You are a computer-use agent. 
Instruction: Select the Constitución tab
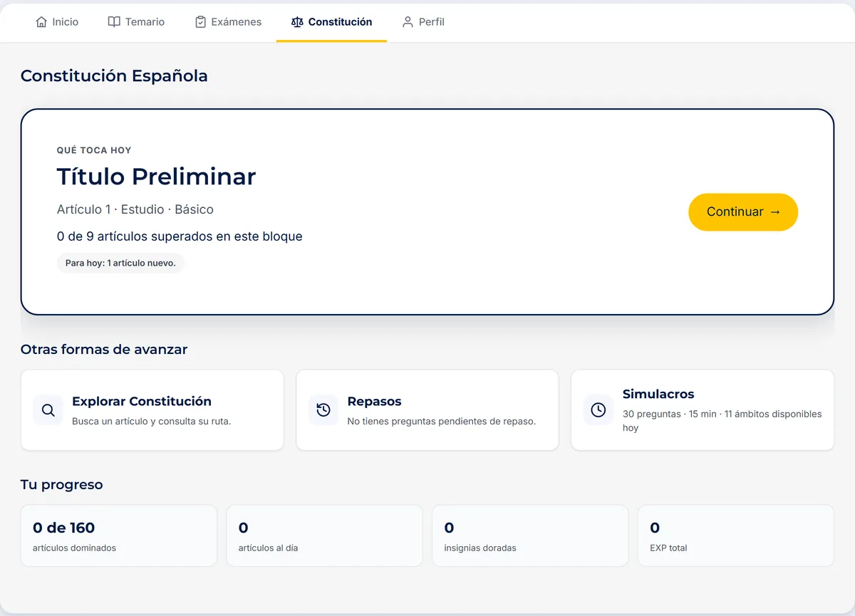331,22
